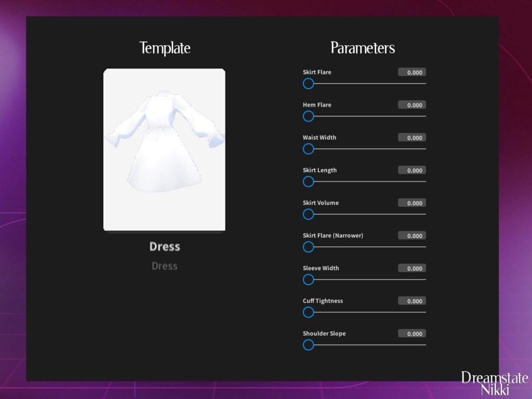Adjust the Hem Flare slider
This screenshot has width=532, height=399.
[x=308, y=116]
